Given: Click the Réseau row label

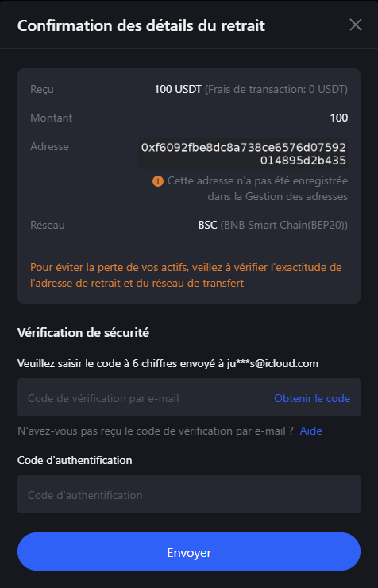Looking at the screenshot, I should [48, 225].
